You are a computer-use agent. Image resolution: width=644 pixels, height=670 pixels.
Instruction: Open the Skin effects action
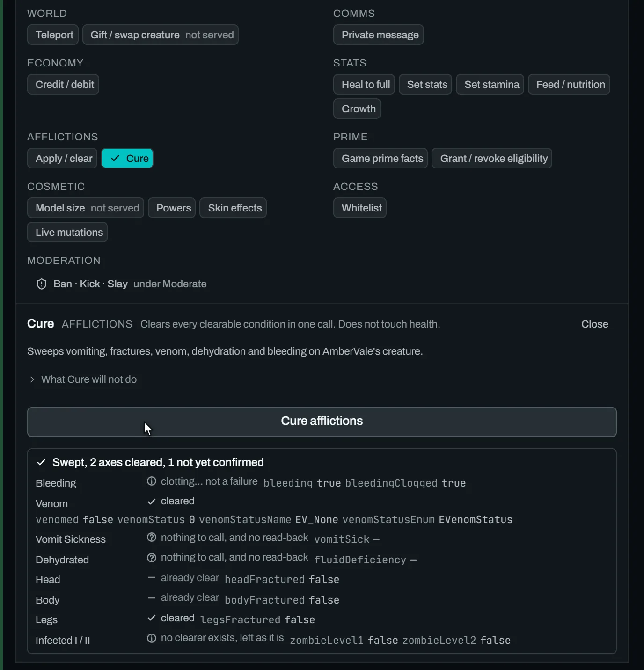pyautogui.click(x=233, y=208)
